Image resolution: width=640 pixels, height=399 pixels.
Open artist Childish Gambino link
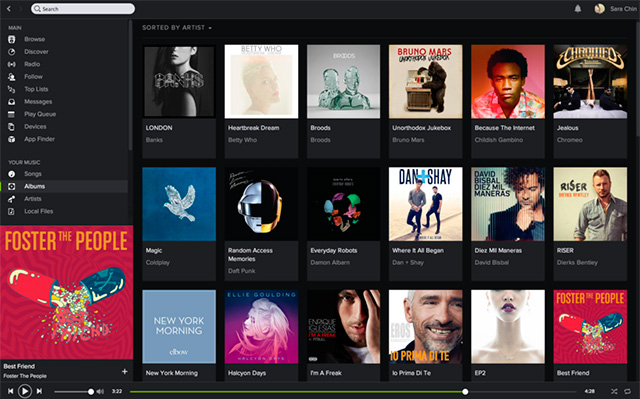[x=499, y=140]
